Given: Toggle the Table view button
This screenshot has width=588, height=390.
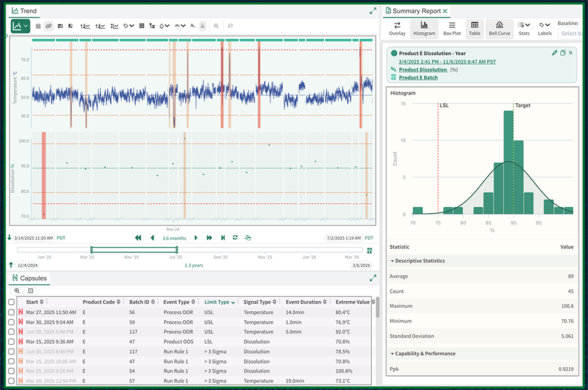Looking at the screenshot, I should 475,28.
